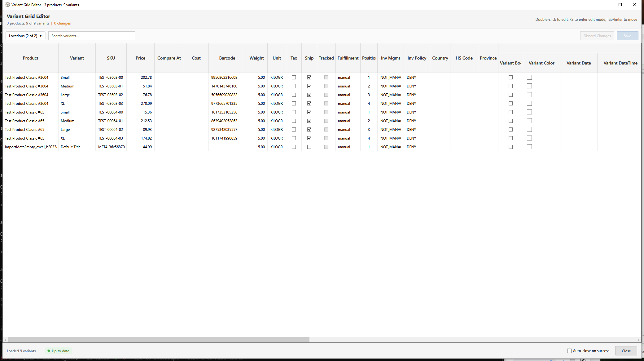Click the green Up to date status indicator
The image size is (644, 361).
click(58, 351)
